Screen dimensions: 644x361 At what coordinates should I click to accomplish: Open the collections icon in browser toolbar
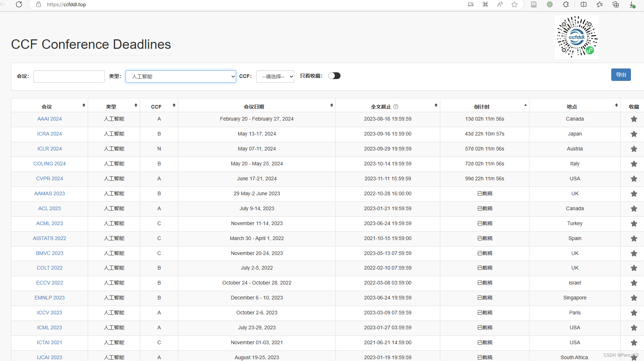616,4
